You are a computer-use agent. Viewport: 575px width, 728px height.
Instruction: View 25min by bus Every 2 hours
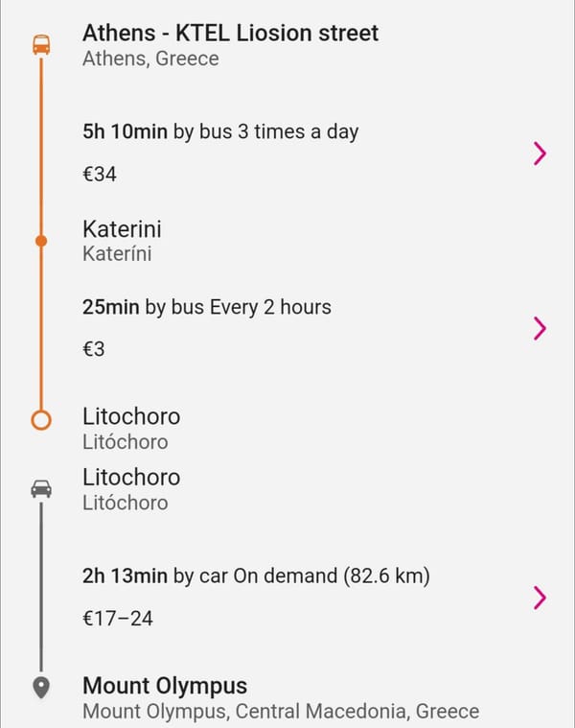pos(207,307)
